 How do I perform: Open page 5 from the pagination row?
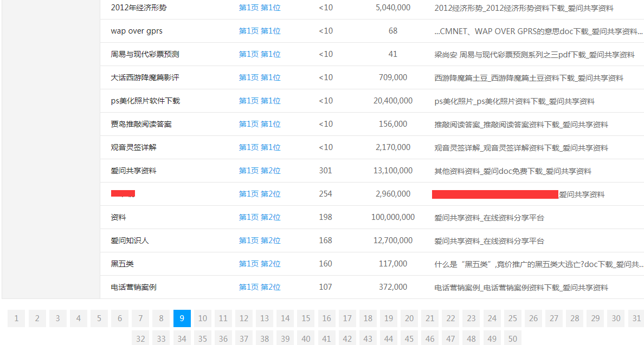99,318
